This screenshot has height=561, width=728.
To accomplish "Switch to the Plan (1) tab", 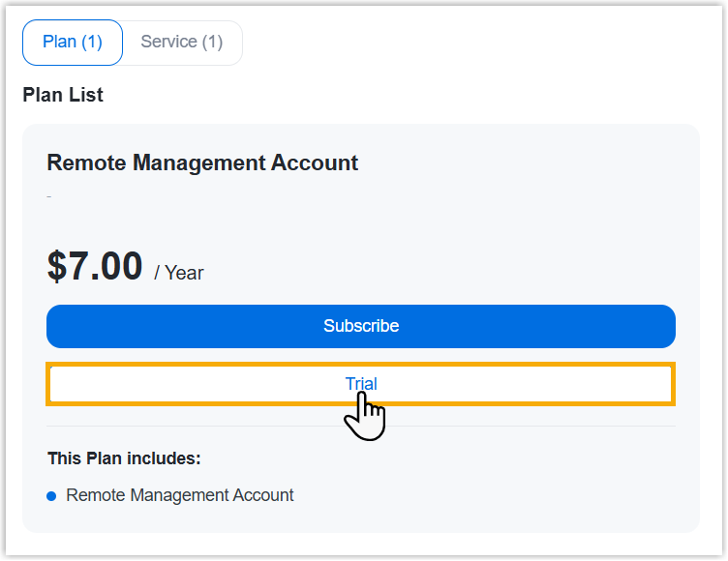I will (x=73, y=43).
